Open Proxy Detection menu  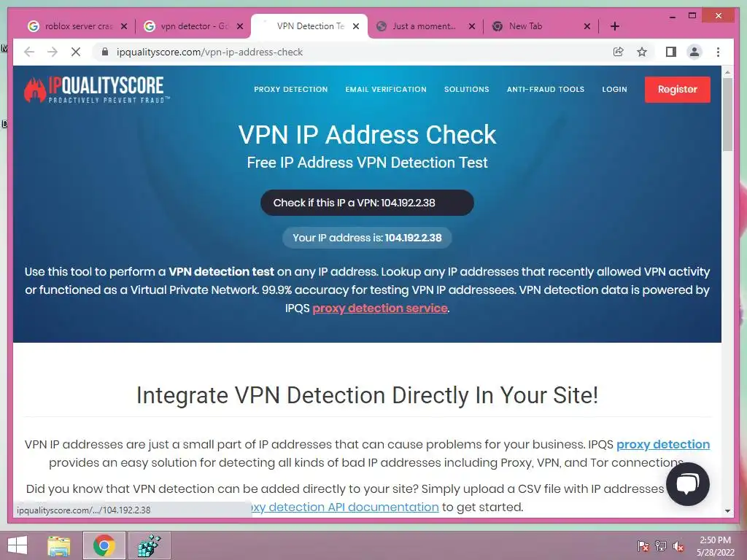pos(290,89)
